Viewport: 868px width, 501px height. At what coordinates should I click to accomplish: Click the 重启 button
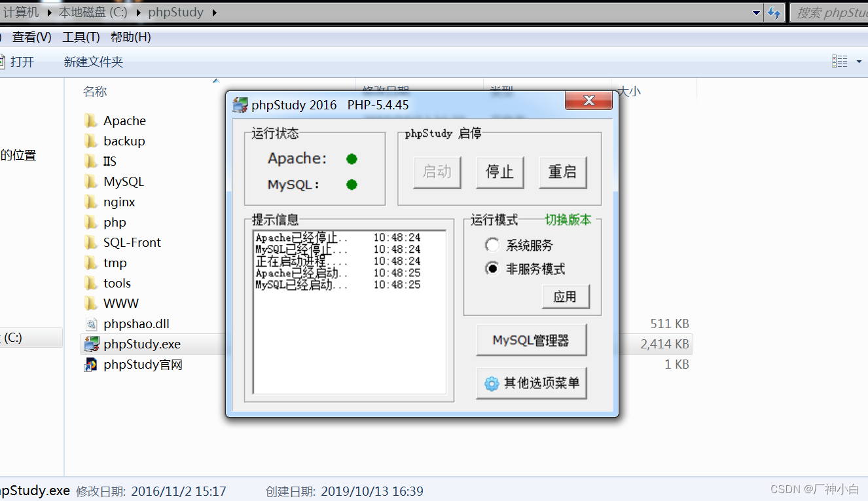point(562,172)
